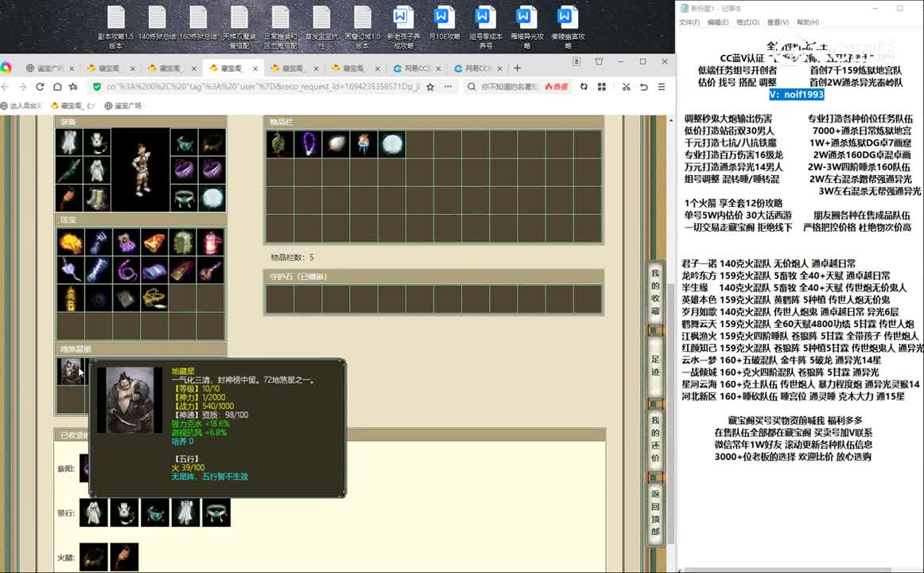The image size is (924, 573).
Task: Select the orange talisman treasure in 法宝 grid
Action: (x=154, y=242)
